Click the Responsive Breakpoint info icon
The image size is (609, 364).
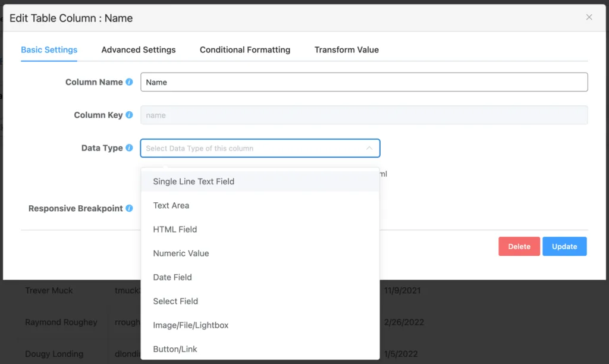coord(129,208)
